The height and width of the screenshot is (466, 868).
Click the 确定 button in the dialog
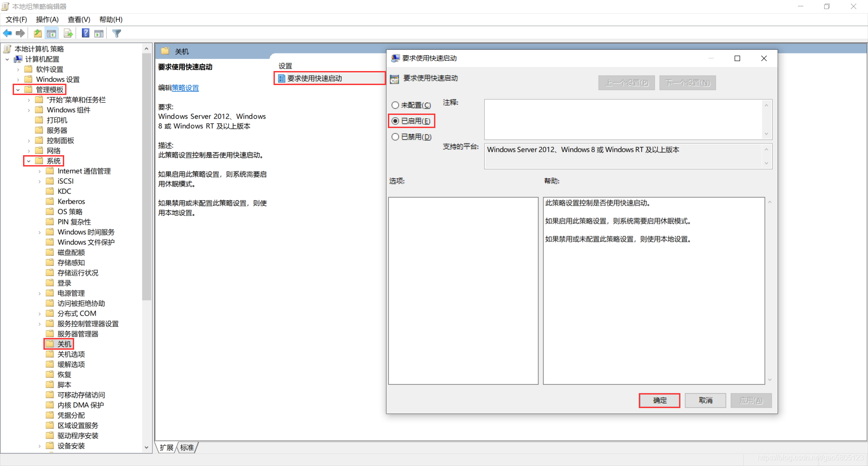point(660,400)
